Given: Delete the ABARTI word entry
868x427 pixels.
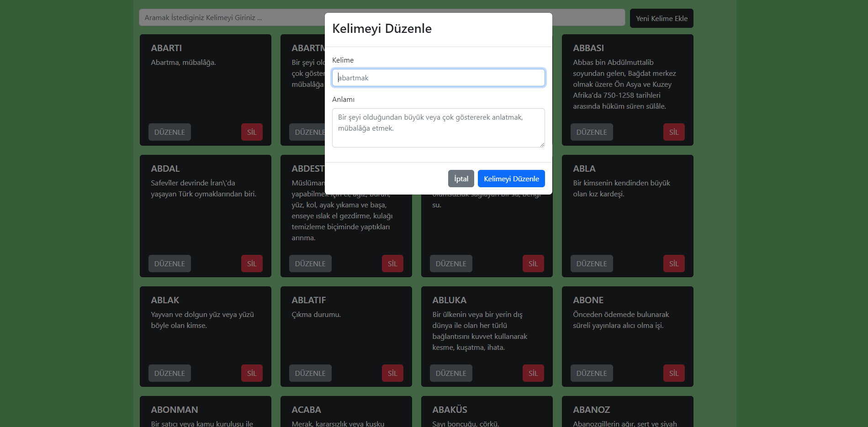Looking at the screenshot, I should coord(252,132).
